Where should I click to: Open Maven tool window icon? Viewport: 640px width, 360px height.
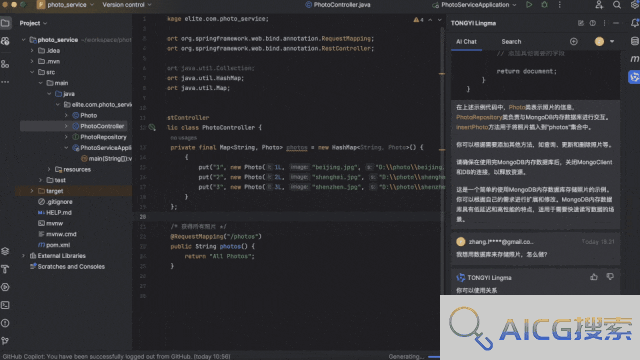coord(635,59)
